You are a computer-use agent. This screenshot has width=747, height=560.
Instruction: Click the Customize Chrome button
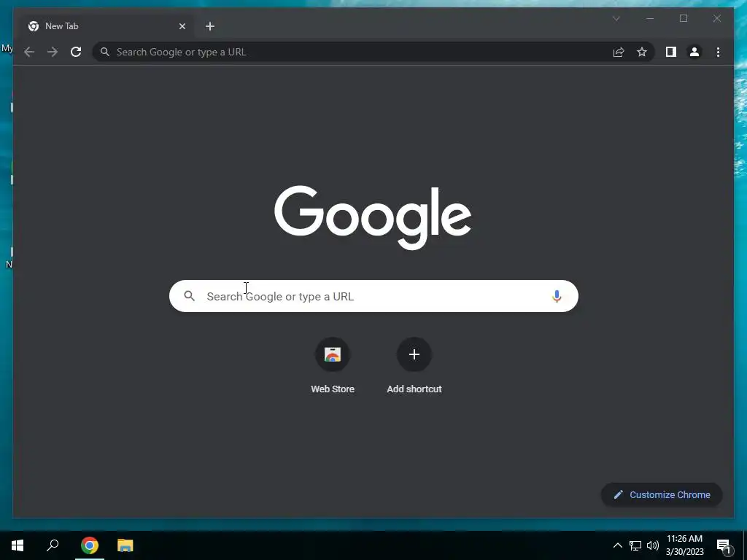[662, 495]
